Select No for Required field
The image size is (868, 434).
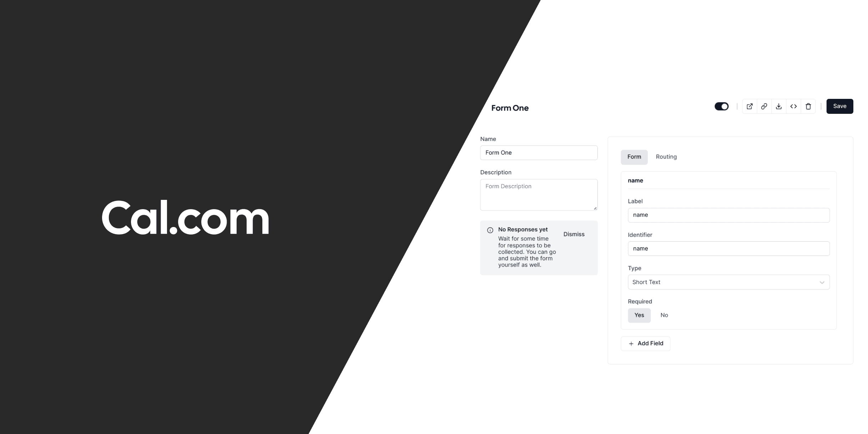pos(664,315)
